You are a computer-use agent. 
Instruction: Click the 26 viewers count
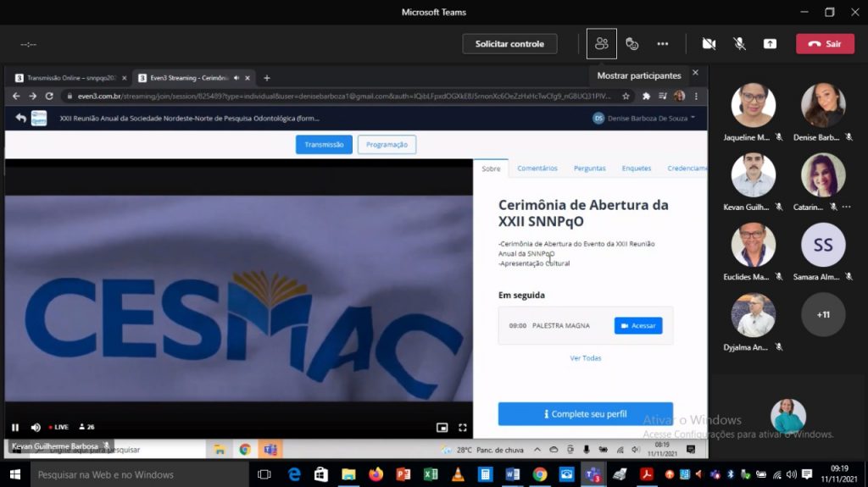click(x=86, y=427)
